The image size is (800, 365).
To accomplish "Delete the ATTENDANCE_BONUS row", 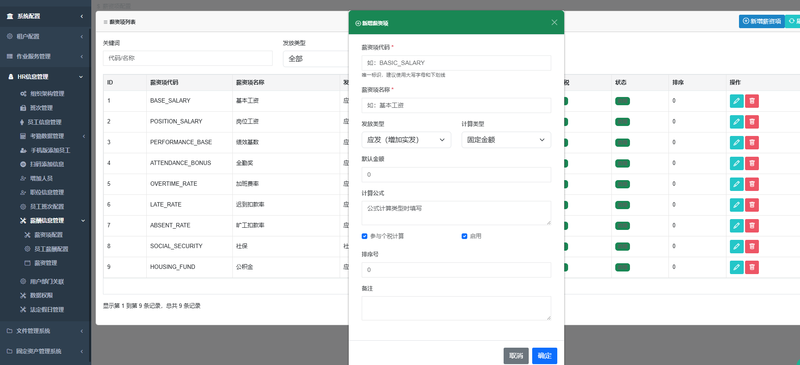I will (752, 163).
